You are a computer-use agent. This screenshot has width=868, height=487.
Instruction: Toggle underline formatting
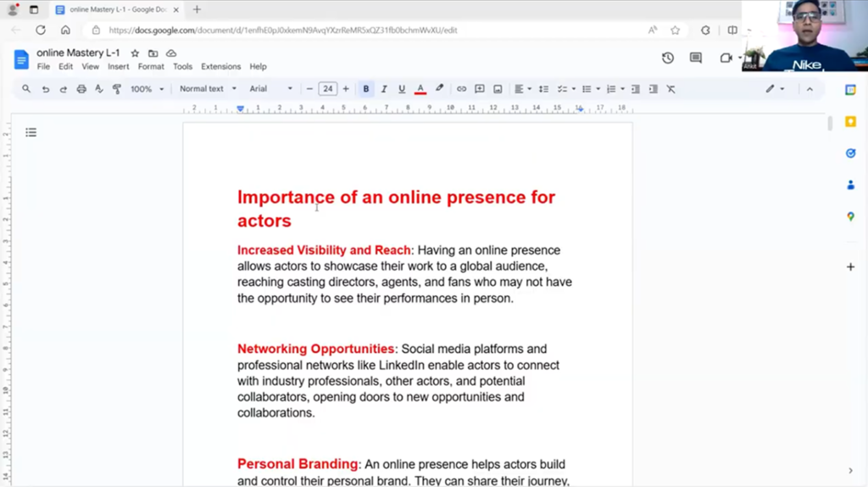402,89
